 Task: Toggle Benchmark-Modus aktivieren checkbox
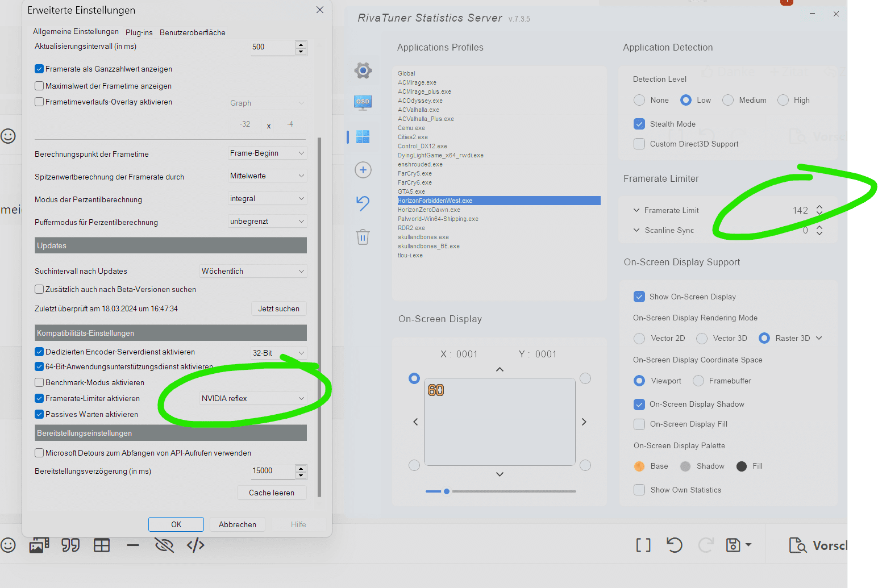39,382
